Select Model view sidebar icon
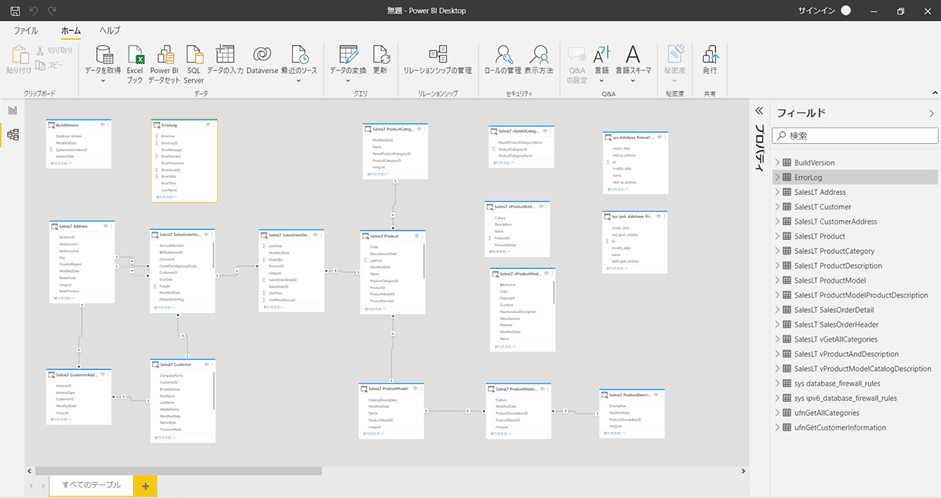This screenshot has width=941, height=498. click(x=13, y=134)
